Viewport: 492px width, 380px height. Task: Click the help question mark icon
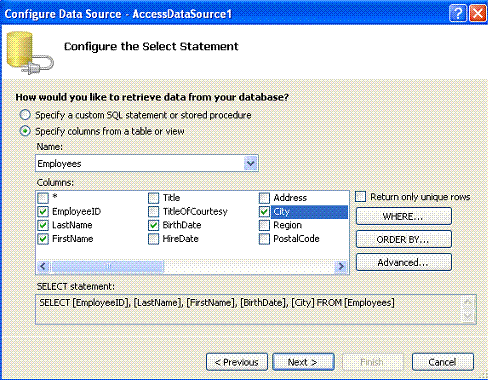[x=458, y=13]
